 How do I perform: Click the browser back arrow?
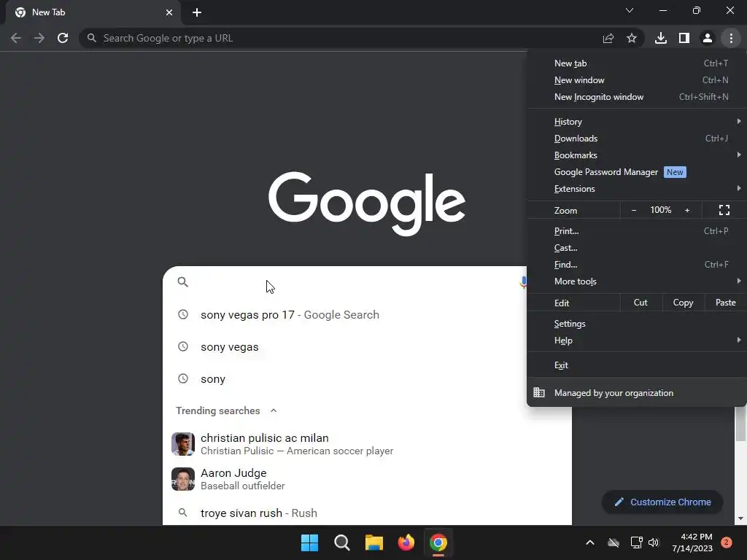pos(16,38)
